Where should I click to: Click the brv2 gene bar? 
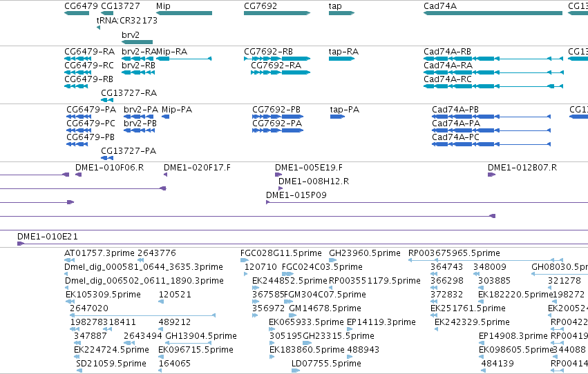137,42
